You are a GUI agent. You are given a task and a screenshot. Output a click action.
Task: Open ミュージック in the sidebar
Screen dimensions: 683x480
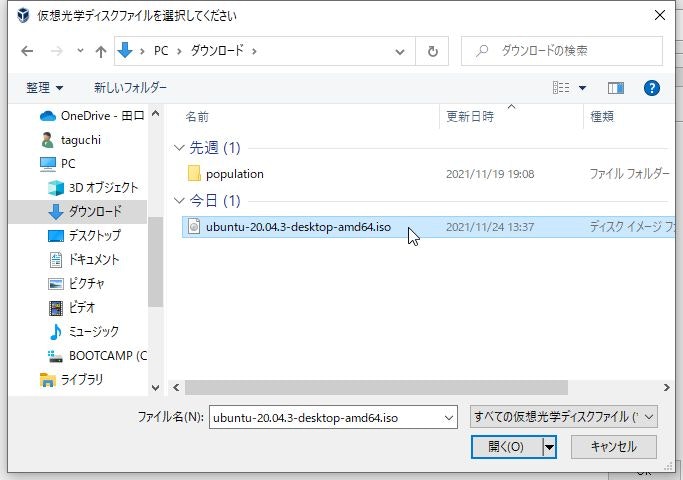83,331
